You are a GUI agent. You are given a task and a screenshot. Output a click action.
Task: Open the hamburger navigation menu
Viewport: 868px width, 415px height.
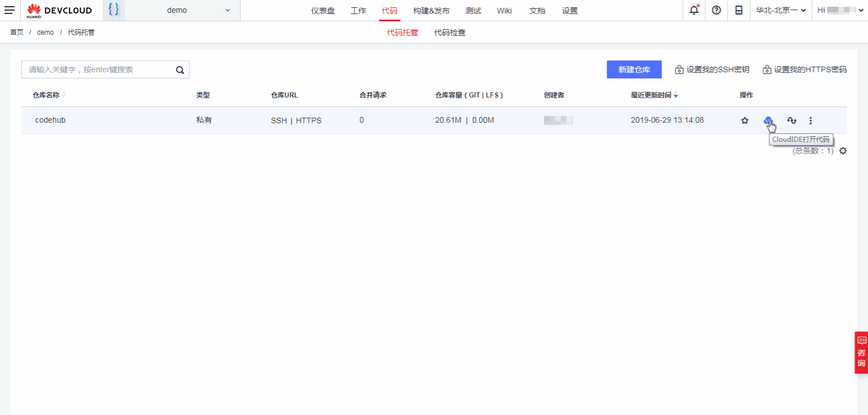pyautogui.click(x=10, y=10)
